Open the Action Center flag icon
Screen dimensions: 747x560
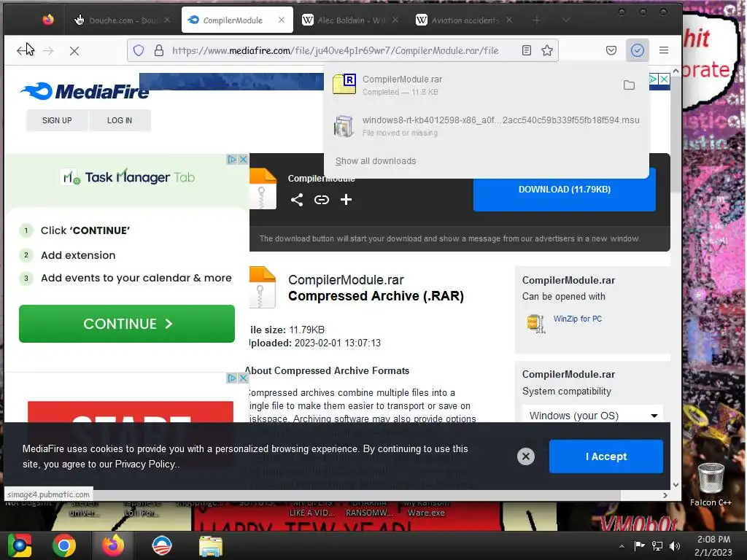click(639, 545)
